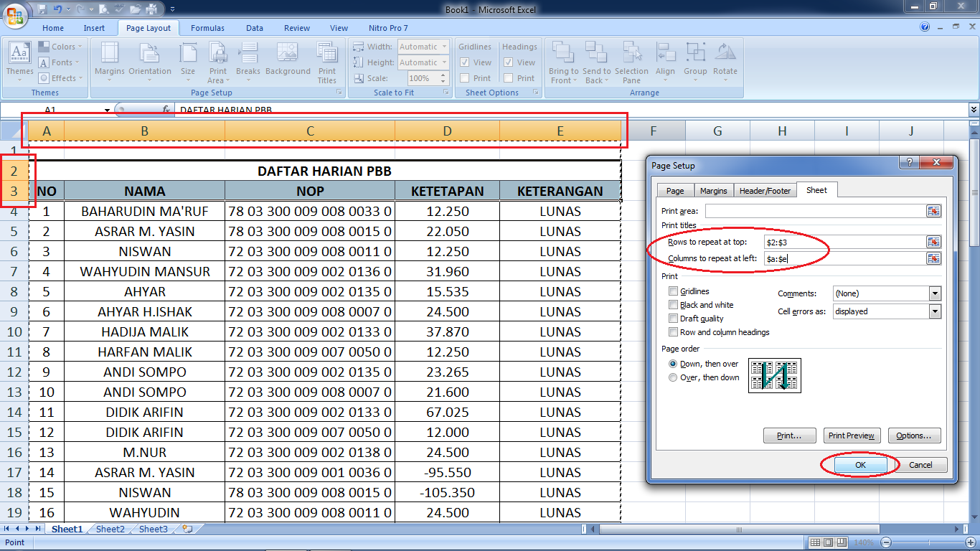Image resolution: width=980 pixels, height=551 pixels.
Task: Select the Over, then down radio button
Action: (673, 377)
